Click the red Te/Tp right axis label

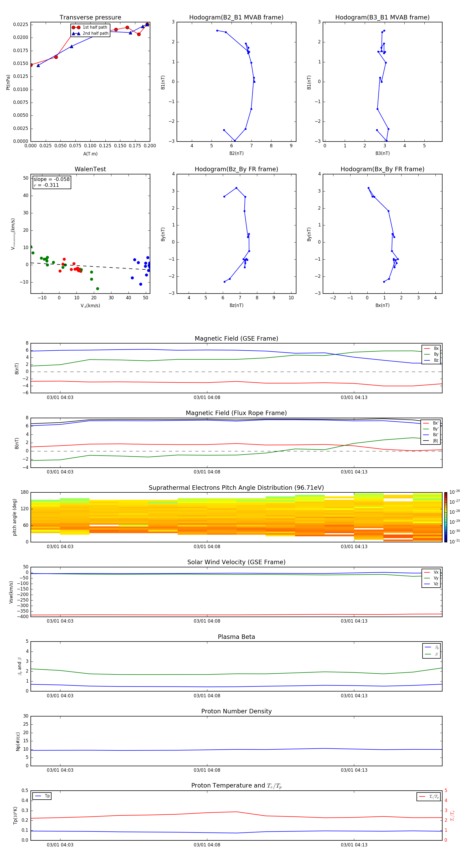click(453, 815)
